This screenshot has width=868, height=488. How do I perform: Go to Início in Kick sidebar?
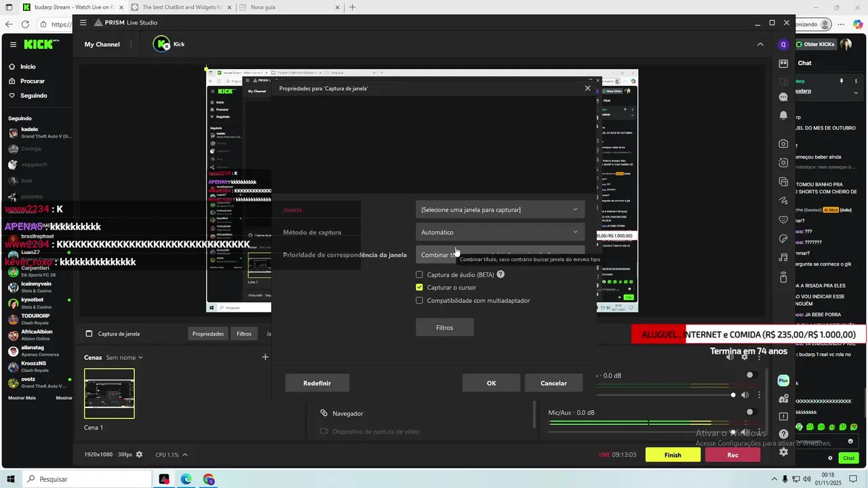click(28, 66)
